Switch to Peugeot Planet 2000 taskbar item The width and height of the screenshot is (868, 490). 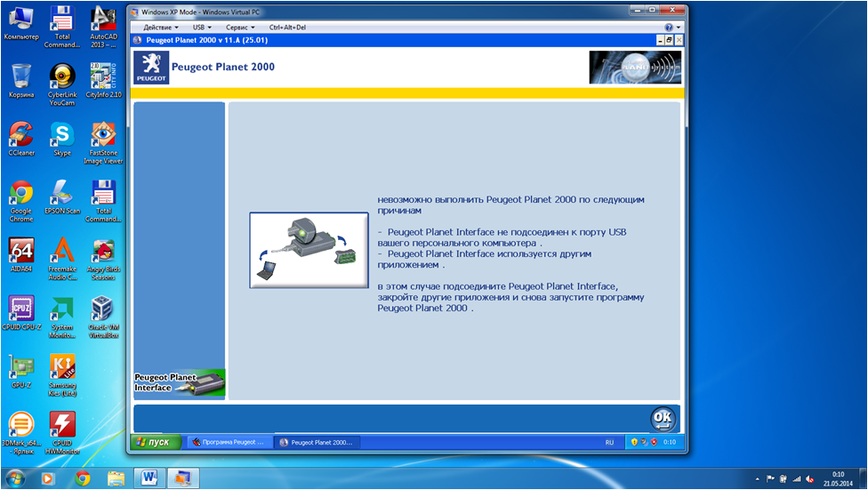(x=316, y=441)
